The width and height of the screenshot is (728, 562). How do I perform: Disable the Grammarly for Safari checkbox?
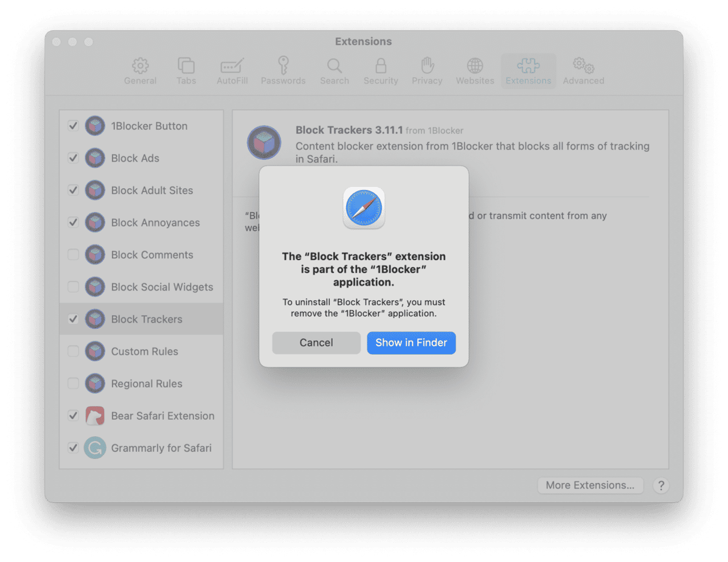click(x=74, y=448)
